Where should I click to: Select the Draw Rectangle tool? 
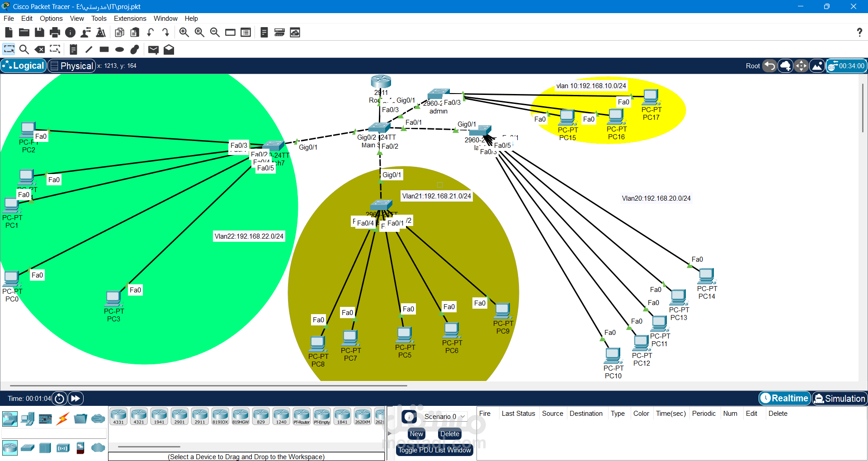[104, 49]
